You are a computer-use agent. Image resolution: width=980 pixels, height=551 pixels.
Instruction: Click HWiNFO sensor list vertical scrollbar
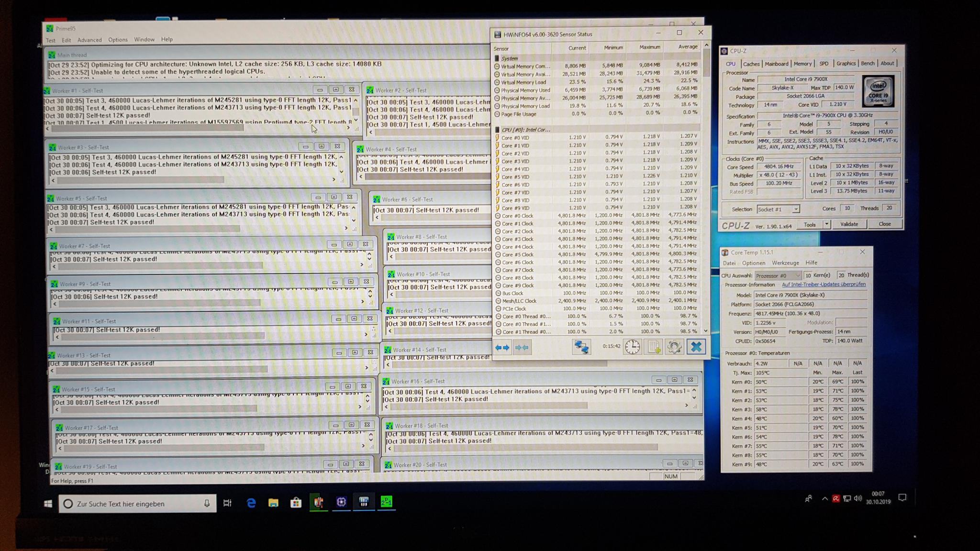706,187
